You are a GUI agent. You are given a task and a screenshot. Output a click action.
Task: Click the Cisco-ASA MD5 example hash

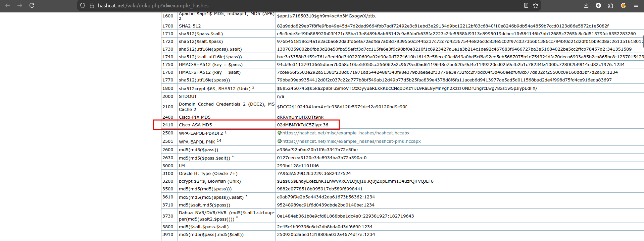click(x=302, y=125)
